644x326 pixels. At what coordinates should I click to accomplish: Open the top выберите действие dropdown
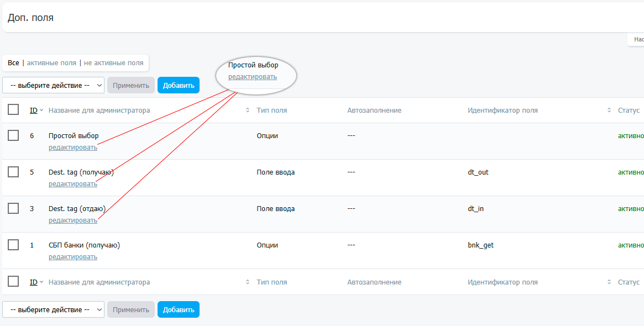[53, 85]
